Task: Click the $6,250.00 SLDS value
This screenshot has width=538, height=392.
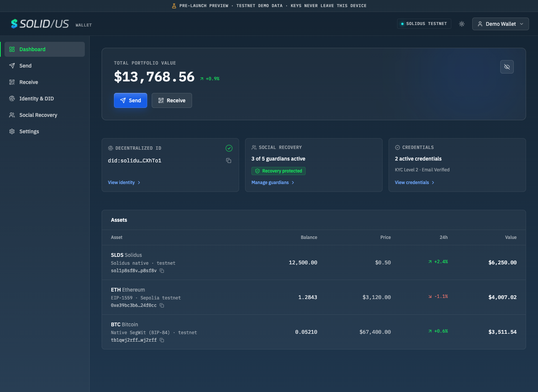Action: [x=503, y=262]
